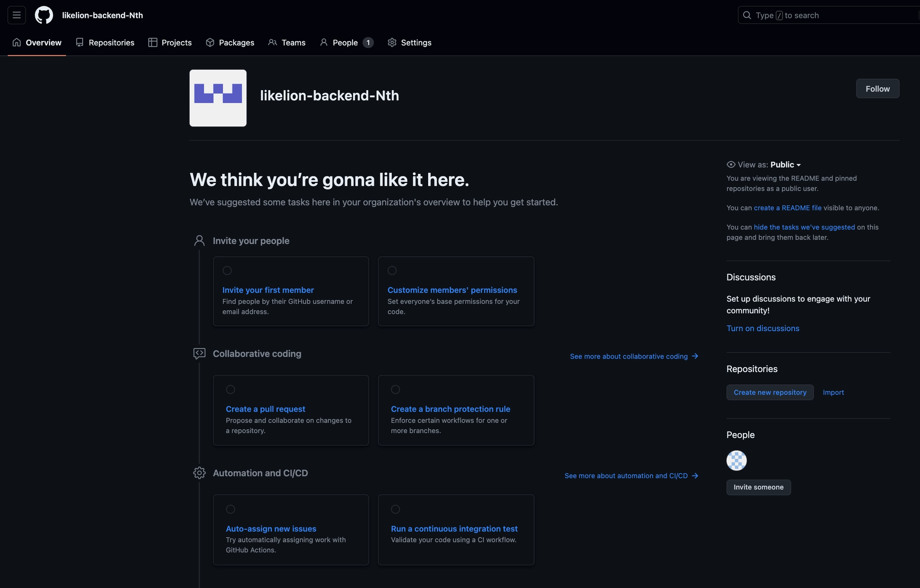Click the member avatar under People
The image size is (920, 588).
[x=736, y=461]
